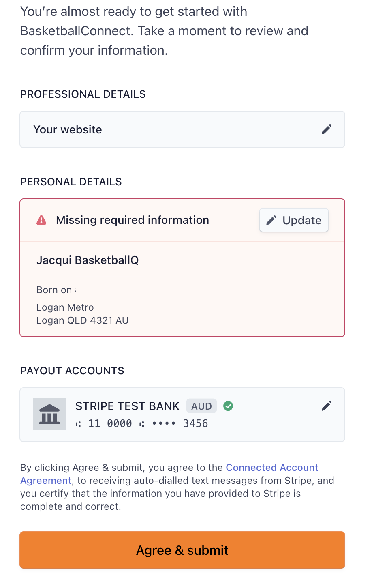Click the red warning triangle icon
The width and height of the screenshot is (389, 588).
pyautogui.click(x=41, y=220)
